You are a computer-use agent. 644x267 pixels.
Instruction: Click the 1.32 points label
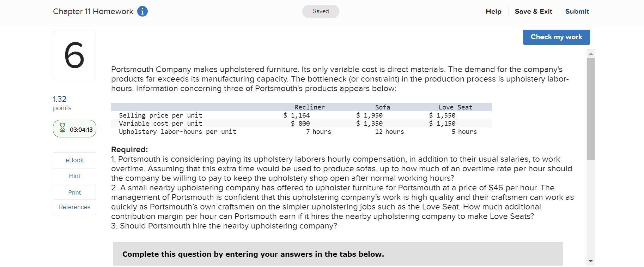pos(59,99)
